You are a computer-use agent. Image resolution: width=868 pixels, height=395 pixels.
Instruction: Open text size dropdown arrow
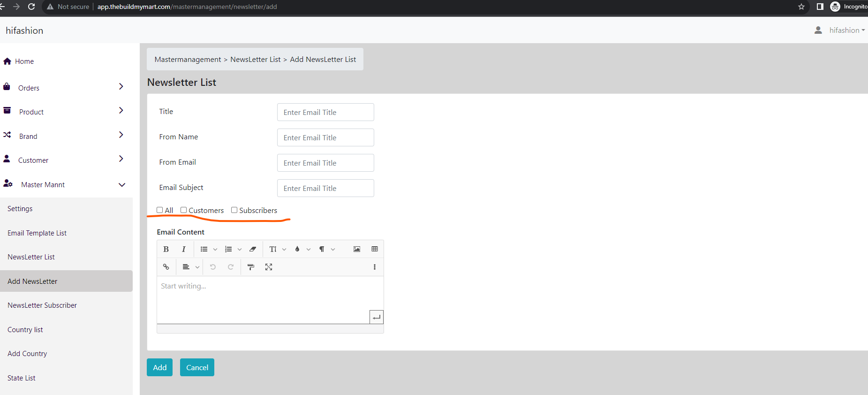(x=284, y=249)
